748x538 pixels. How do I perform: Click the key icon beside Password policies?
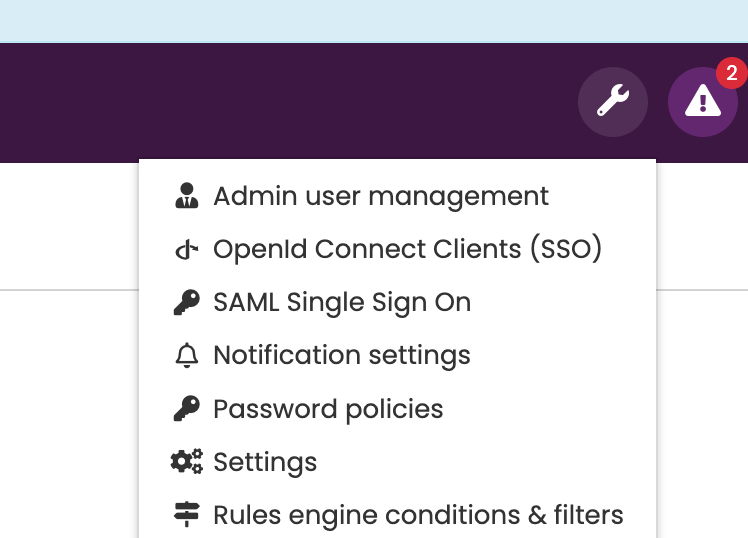187,409
